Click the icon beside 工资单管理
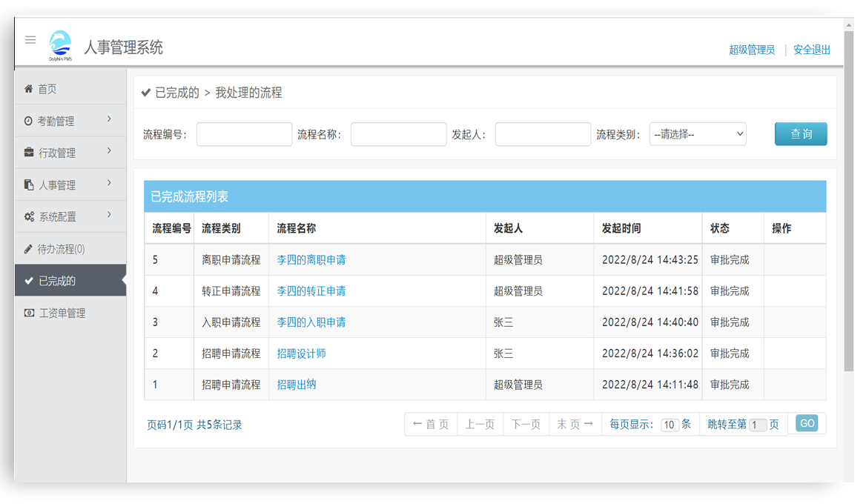The width and height of the screenshot is (866, 504). coord(27,313)
